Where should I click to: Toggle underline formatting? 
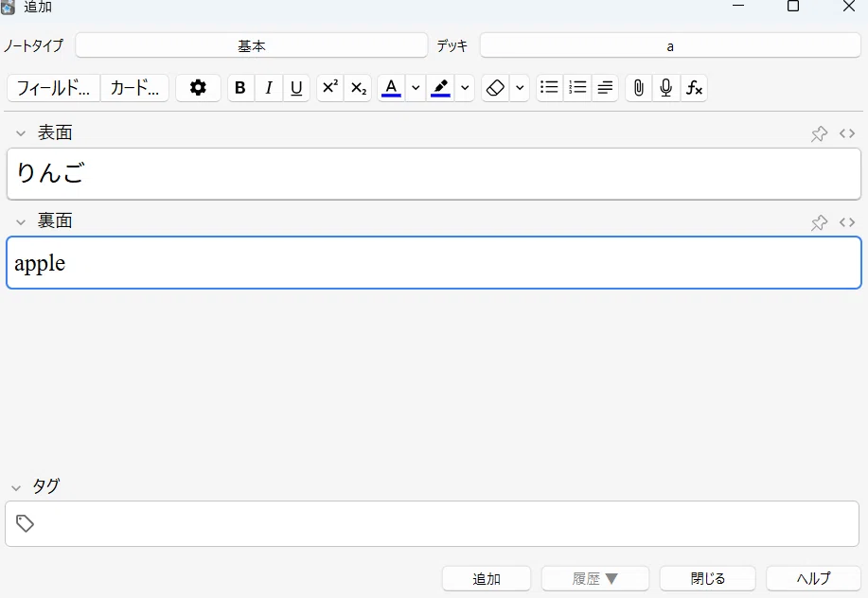pos(296,88)
